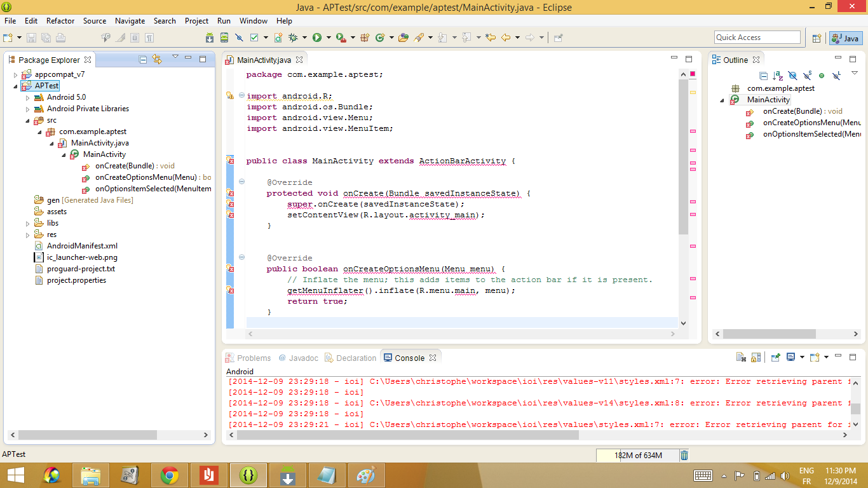The width and height of the screenshot is (868, 488).
Task: Click the New Android XML file icon
Action: 278,37
